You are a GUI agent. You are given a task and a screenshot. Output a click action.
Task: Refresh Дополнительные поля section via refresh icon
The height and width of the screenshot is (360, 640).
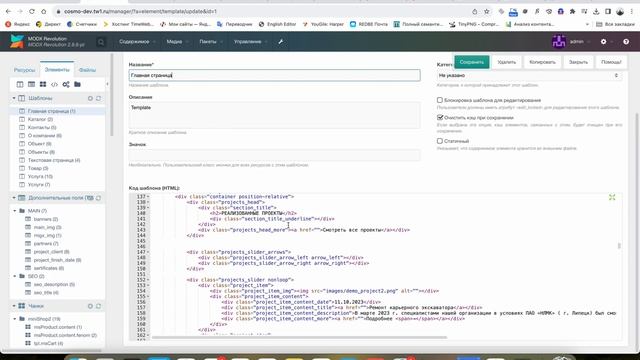[x=98, y=198]
